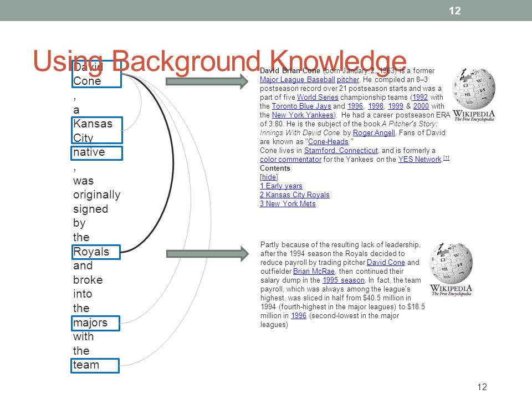Follow the Roger Angell link

[374, 132]
